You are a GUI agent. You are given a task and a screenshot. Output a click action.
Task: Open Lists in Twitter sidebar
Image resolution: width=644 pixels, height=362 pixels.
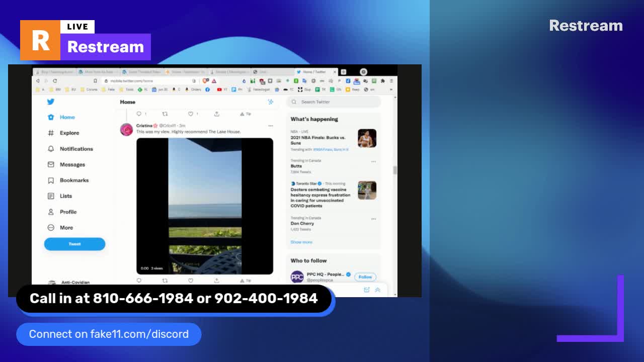(60, 196)
